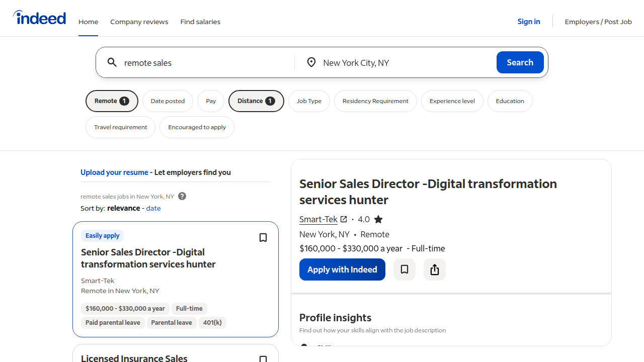Click 'Remote in New York, NY' text
The height and width of the screenshot is (362, 644).
coord(120,291)
